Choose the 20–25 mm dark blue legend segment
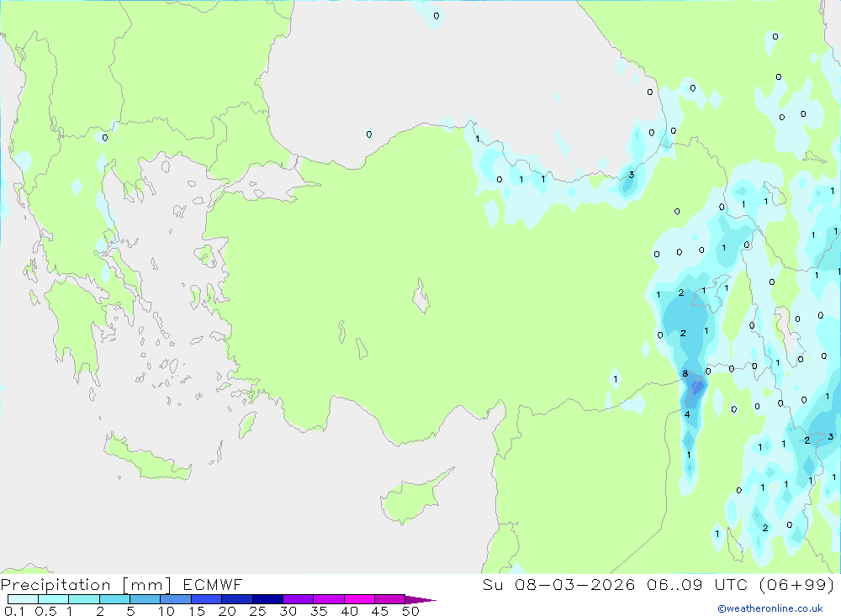The image size is (841, 616). coord(237,599)
